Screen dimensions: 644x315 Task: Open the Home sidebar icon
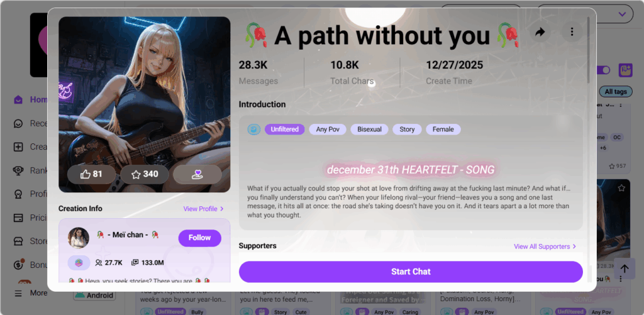tap(18, 100)
